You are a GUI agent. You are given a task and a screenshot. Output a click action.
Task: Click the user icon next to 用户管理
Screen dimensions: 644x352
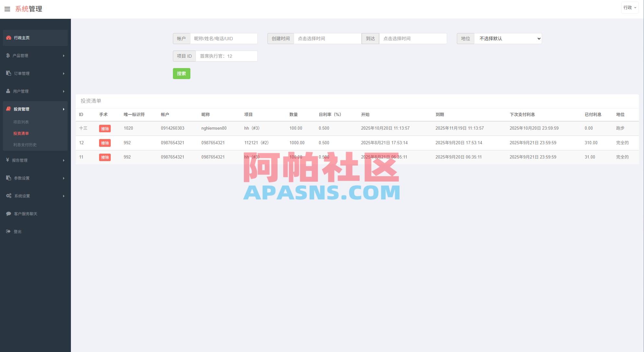tap(8, 91)
